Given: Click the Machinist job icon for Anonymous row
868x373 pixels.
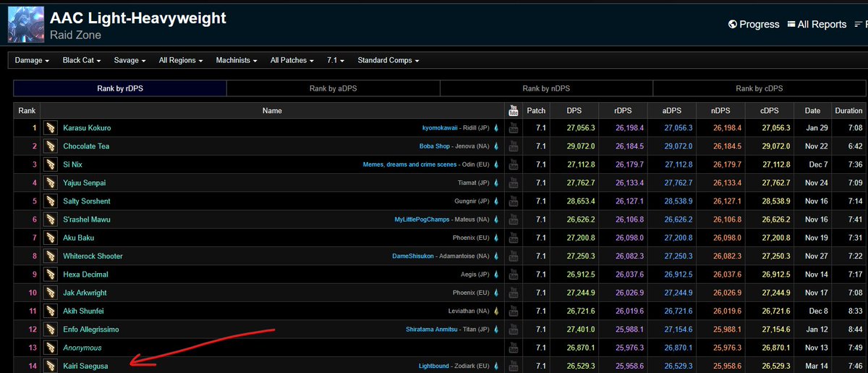Looking at the screenshot, I should pos(51,348).
